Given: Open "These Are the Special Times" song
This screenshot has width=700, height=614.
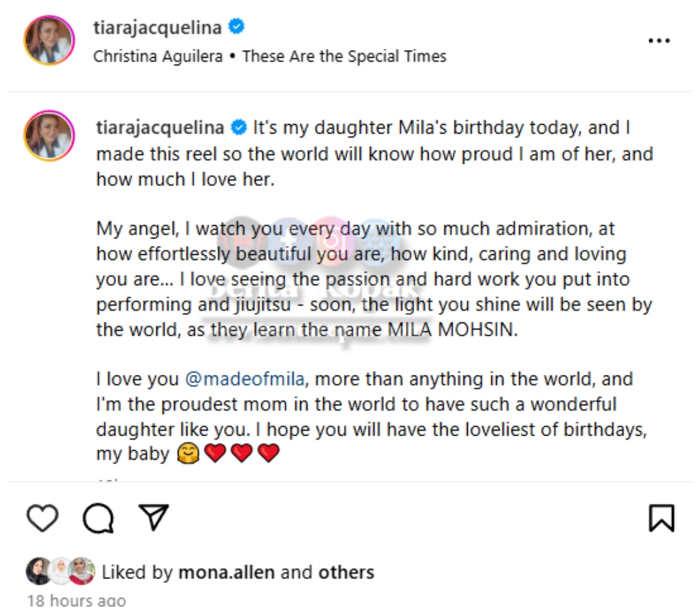Looking at the screenshot, I should [344, 57].
